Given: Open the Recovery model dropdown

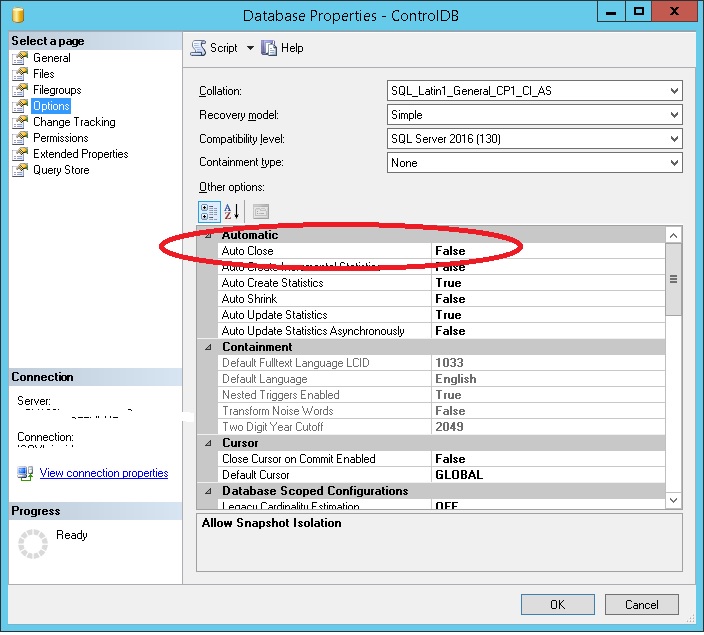Looking at the screenshot, I should point(673,115).
